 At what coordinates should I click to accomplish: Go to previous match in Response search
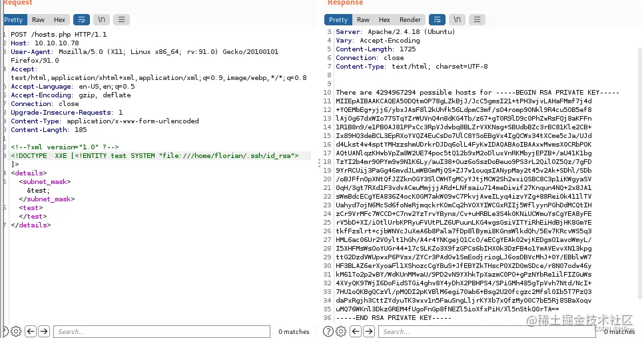(356, 331)
